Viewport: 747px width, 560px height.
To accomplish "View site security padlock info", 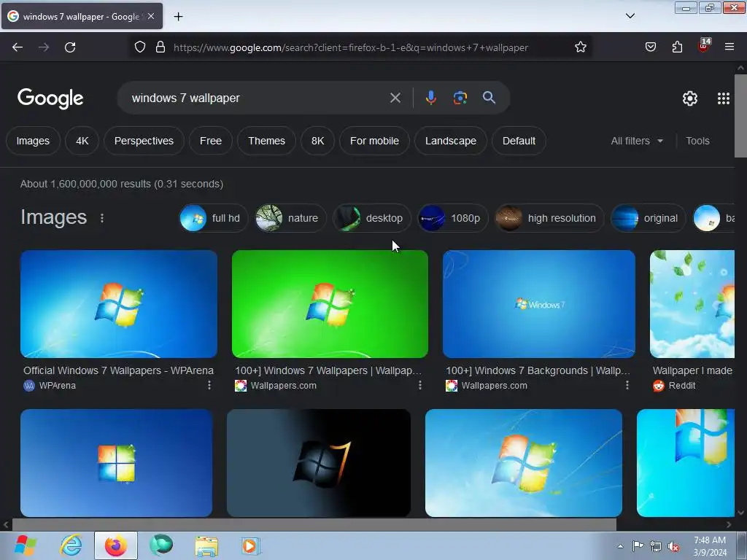I will 160,47.
